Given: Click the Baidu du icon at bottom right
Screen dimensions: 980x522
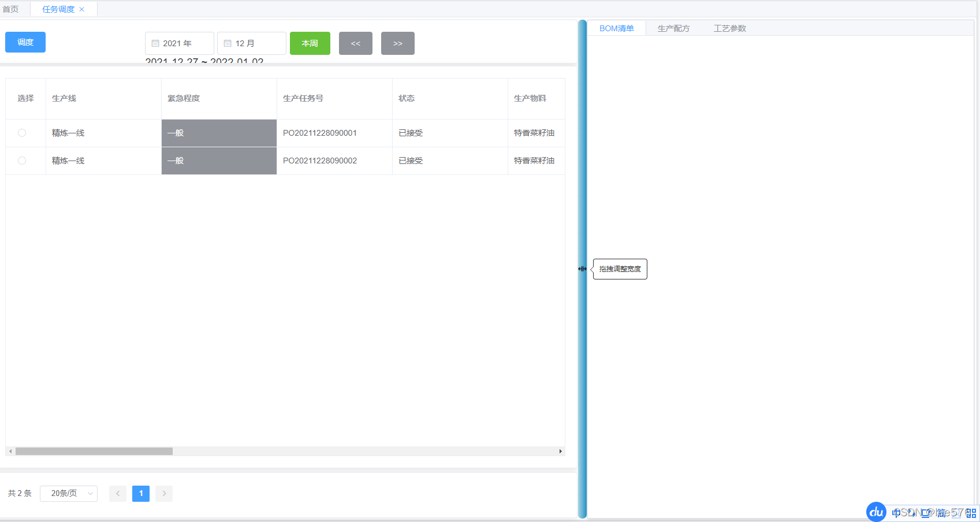Looking at the screenshot, I should click(876, 512).
